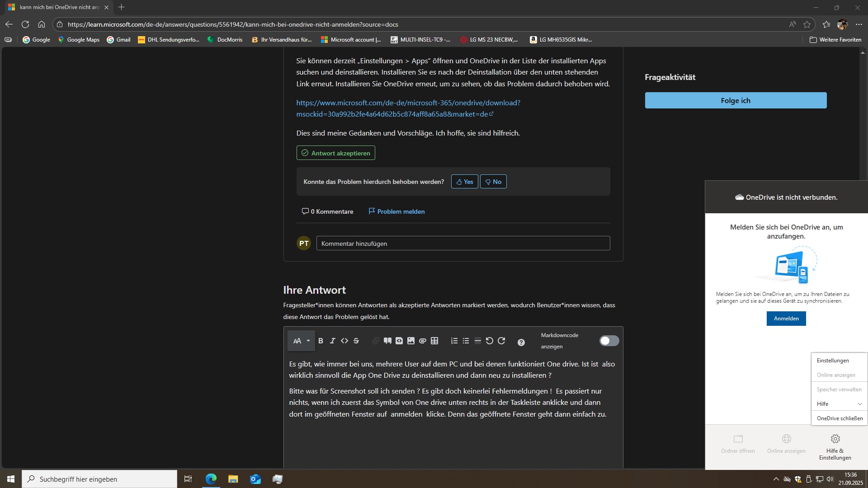Image resolution: width=868 pixels, height=488 pixels.
Task: Choose OneDrive schließen from the menu
Action: [840, 418]
